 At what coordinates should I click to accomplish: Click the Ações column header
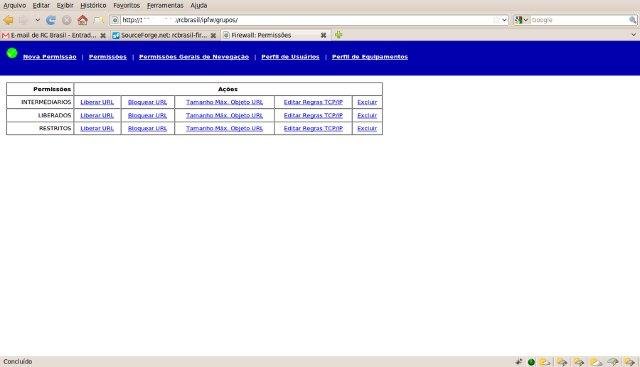coord(228,89)
